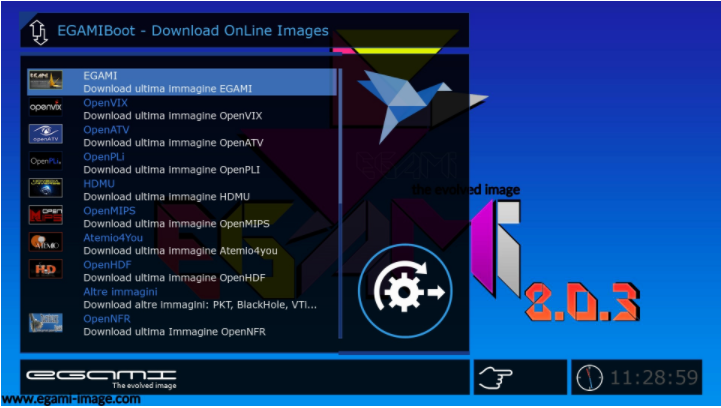This screenshot has height=408, width=721.
Task: Open the www.egami-image.com link
Action: tap(70, 399)
